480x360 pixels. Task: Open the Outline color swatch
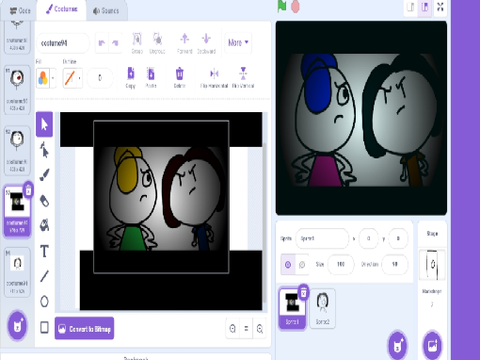[70, 78]
